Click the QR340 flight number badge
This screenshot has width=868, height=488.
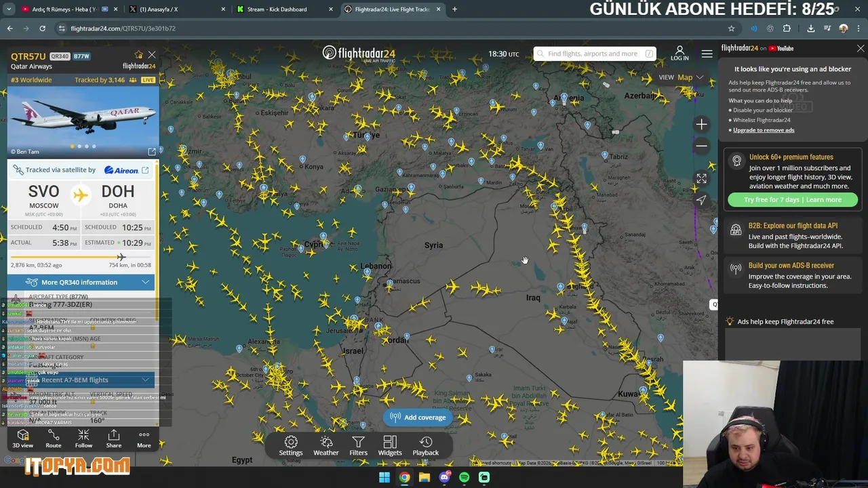point(60,56)
